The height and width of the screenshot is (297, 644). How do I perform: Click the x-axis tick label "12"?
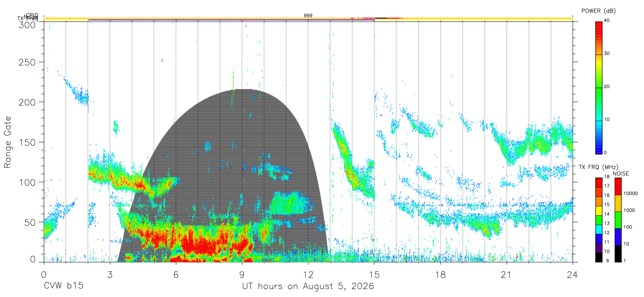pyautogui.click(x=308, y=274)
